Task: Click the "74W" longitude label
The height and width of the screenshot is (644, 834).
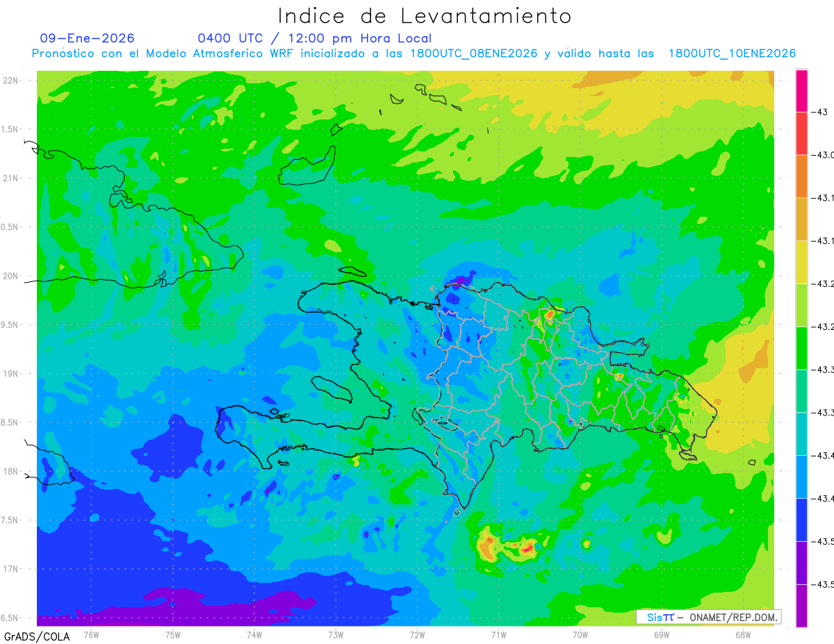Action: pyautogui.click(x=254, y=634)
